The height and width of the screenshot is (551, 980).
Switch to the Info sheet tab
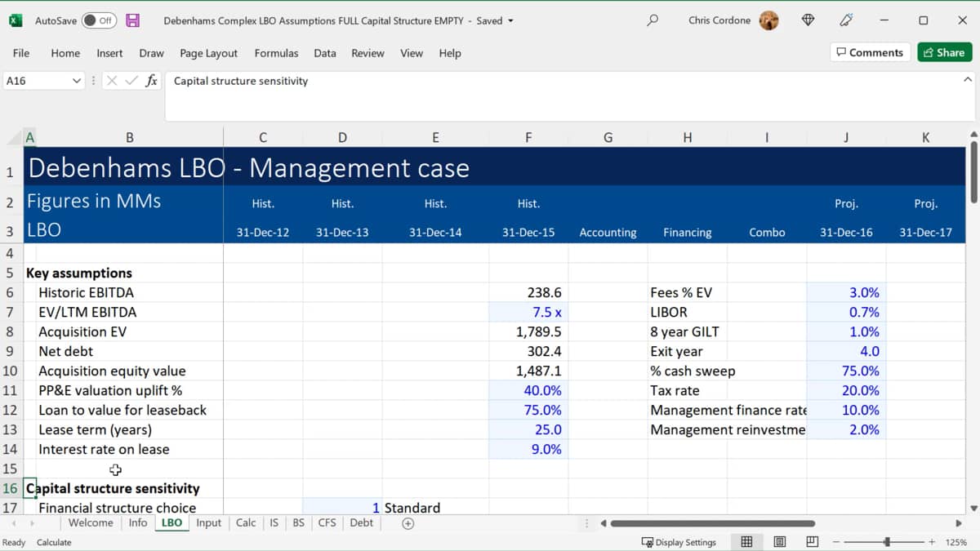pos(138,522)
